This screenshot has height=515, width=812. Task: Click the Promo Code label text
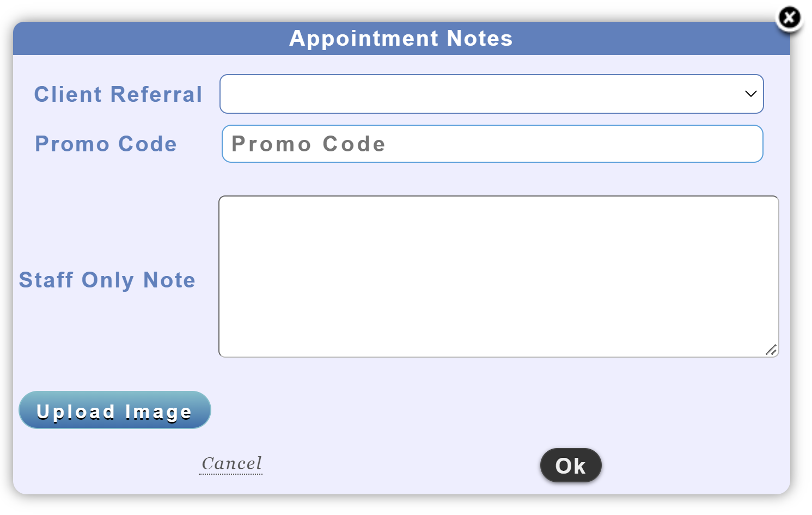106,144
